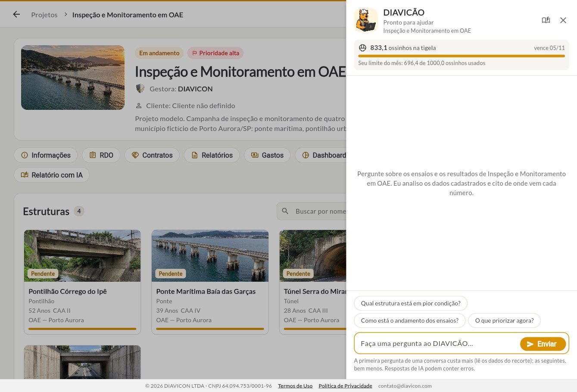Image resolution: width=577 pixels, height=392 pixels.
Task: Click the vence 05/11 expiry text
Action: tap(549, 48)
